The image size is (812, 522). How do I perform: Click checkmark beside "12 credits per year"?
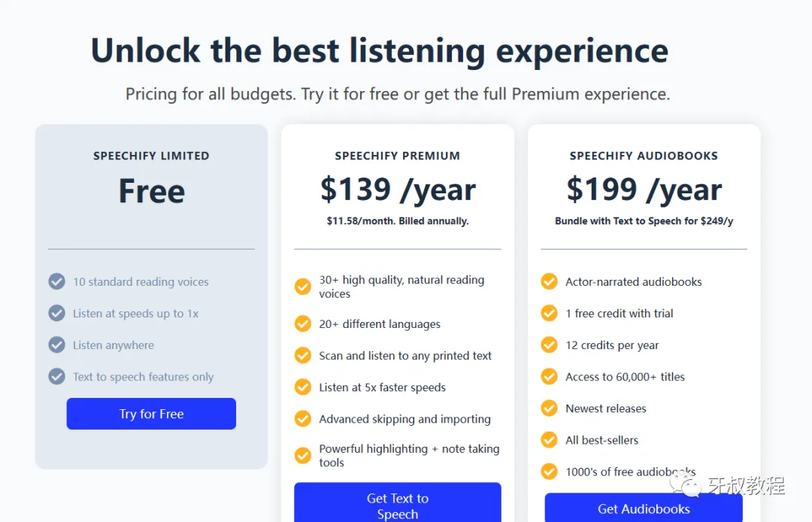click(550, 344)
